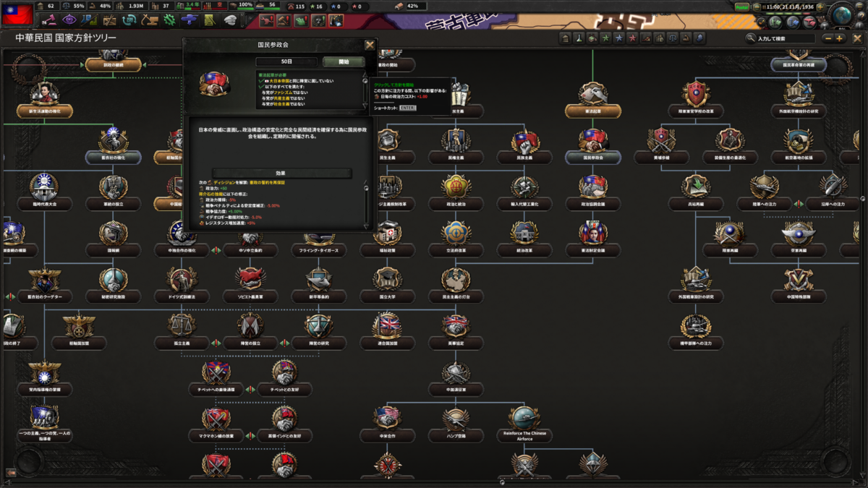This screenshot has width=868, height=488.
Task: Open the Intelligence Agency eye icon
Action: click(71, 20)
